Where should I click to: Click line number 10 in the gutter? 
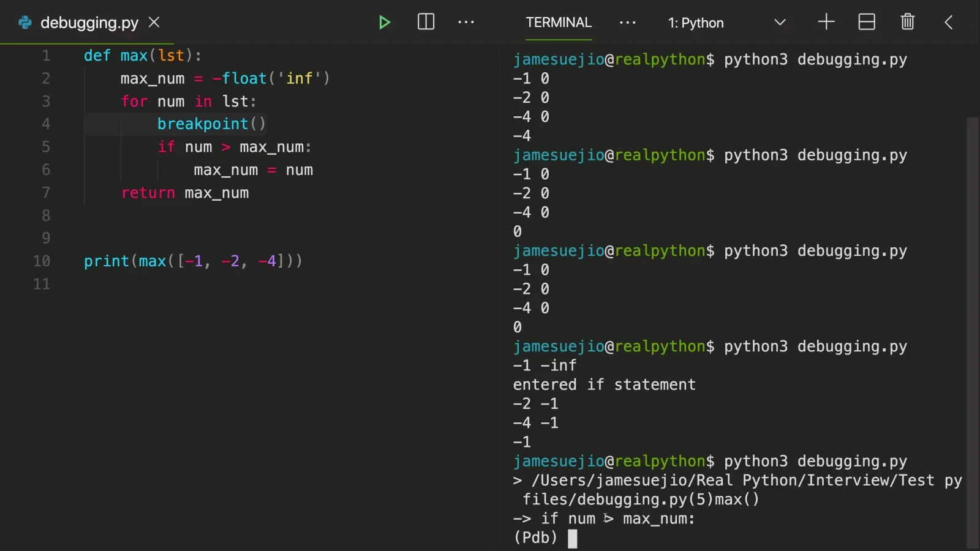(42, 261)
